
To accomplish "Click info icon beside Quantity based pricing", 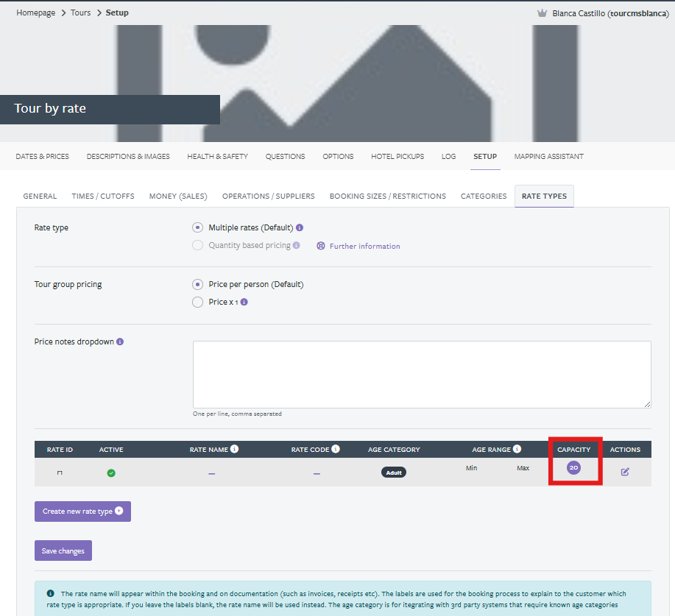I will 296,245.
